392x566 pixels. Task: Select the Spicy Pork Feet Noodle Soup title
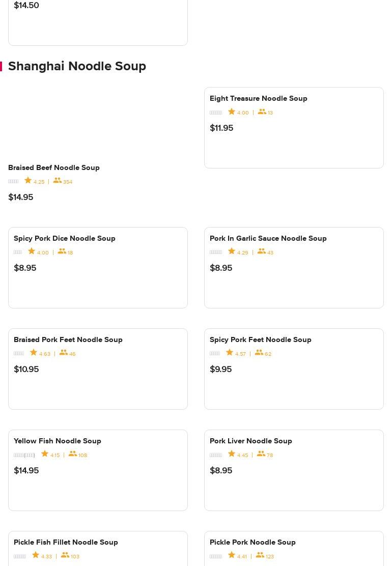pyautogui.click(x=260, y=339)
